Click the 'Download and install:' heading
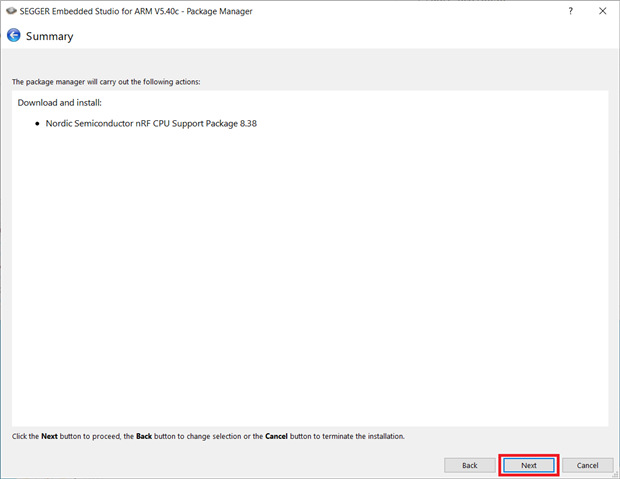Screen dimensions: 620x479 coord(60,103)
